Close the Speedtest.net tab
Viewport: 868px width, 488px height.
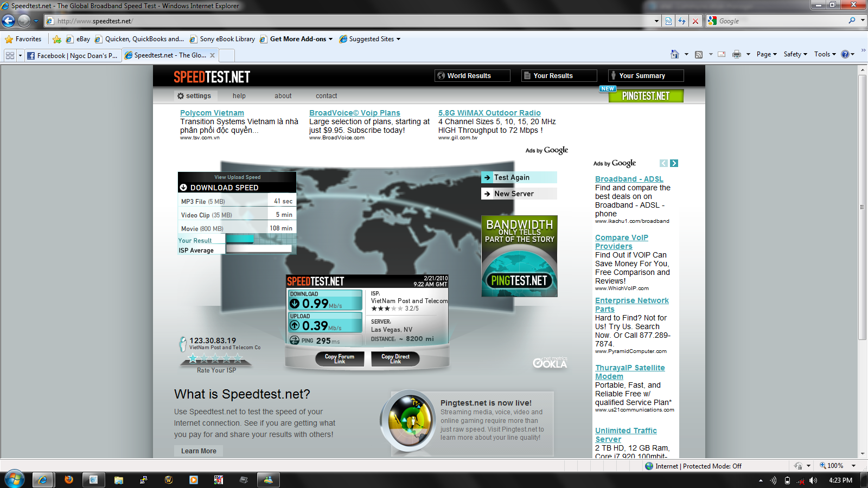point(212,55)
